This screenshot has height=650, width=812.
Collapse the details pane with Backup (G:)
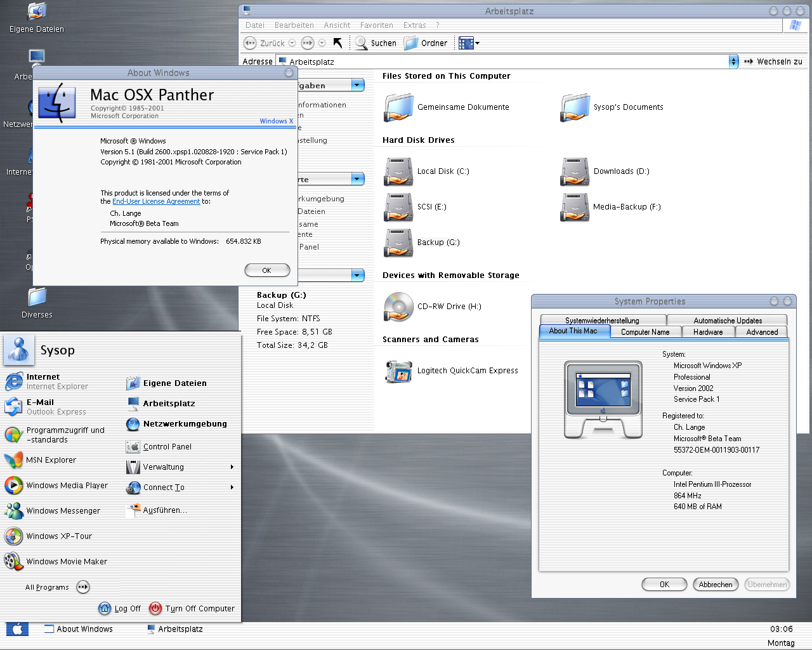[358, 275]
